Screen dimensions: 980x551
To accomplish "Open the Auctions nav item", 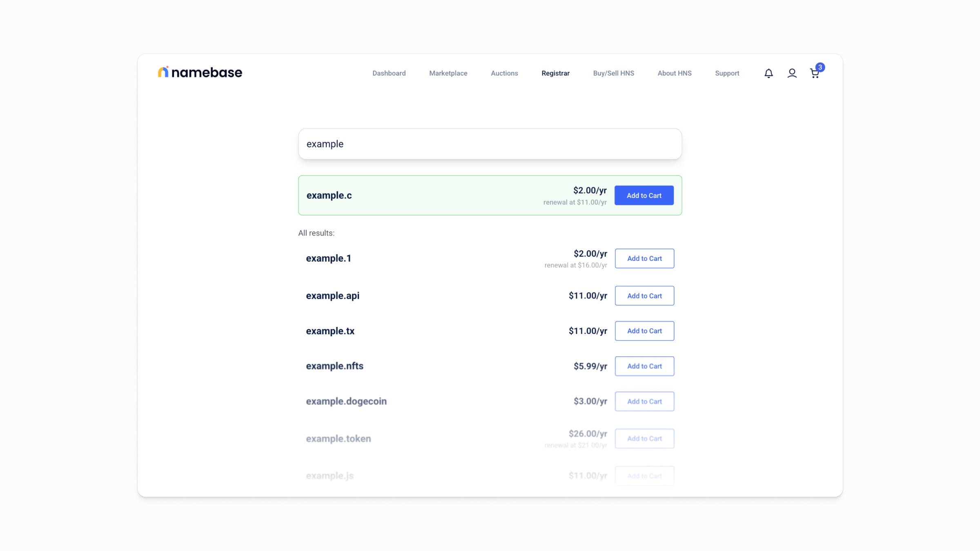I will (504, 73).
